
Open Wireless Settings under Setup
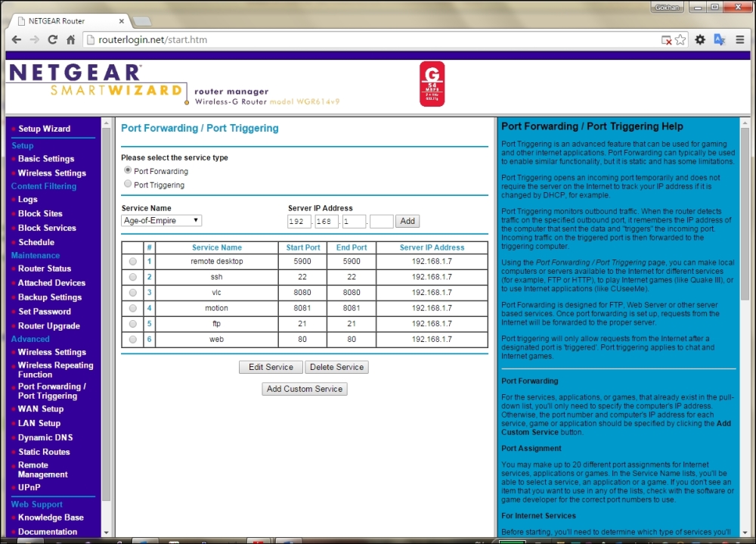tap(52, 173)
